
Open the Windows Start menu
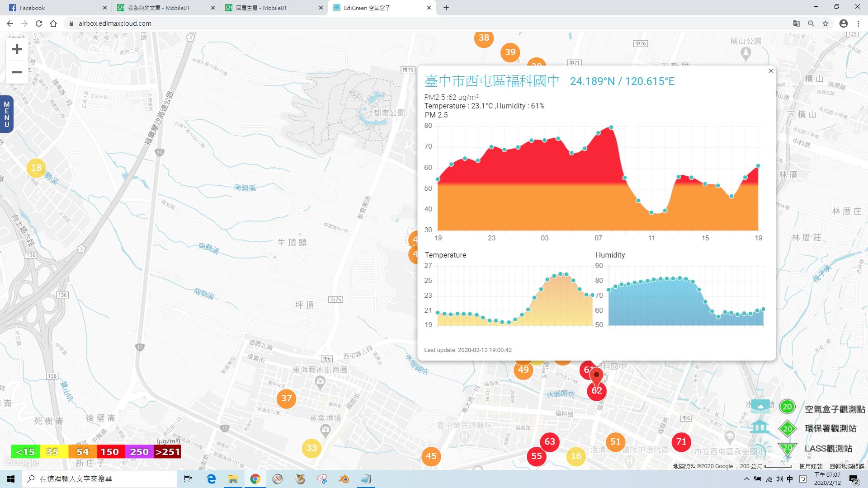point(11,479)
